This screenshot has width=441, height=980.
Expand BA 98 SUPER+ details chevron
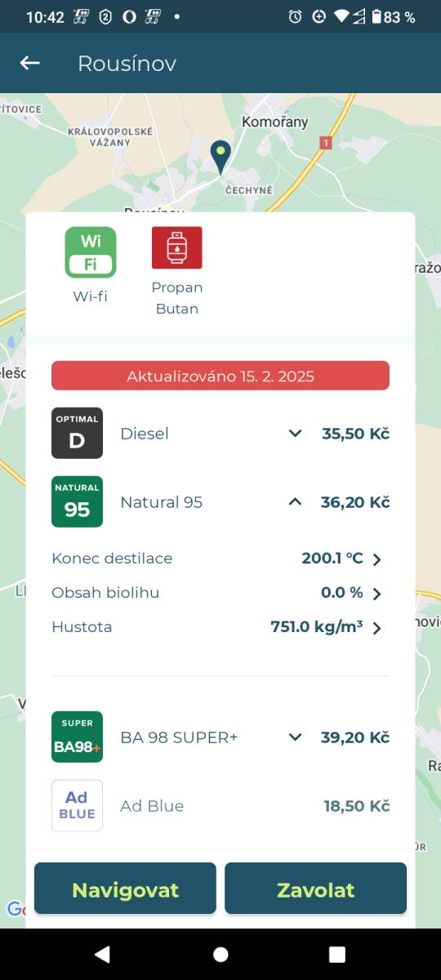(x=296, y=737)
